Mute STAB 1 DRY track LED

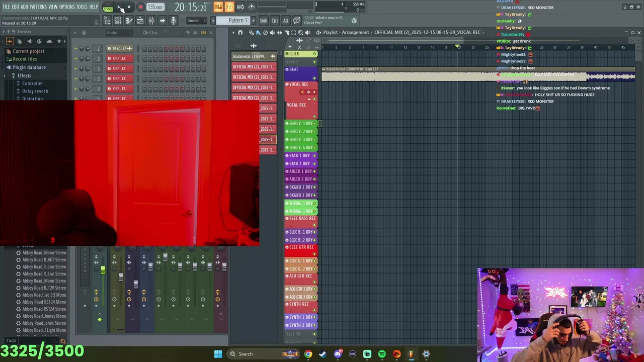click(314, 156)
